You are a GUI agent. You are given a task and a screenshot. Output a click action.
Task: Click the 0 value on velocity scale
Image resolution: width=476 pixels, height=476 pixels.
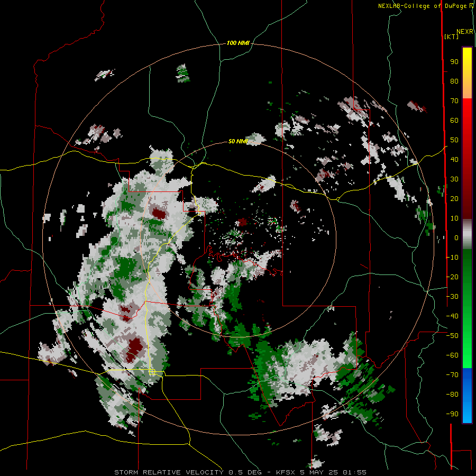tap(456, 238)
